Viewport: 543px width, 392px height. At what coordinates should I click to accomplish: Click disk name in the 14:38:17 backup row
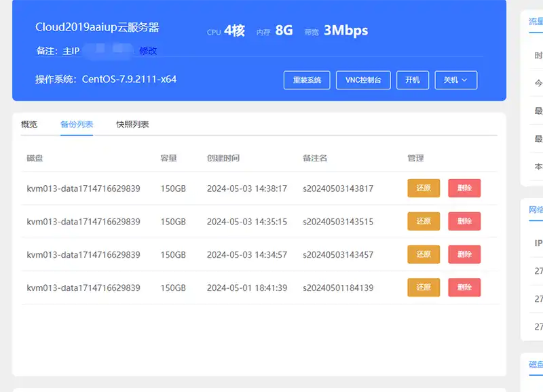pyautogui.click(x=83, y=189)
